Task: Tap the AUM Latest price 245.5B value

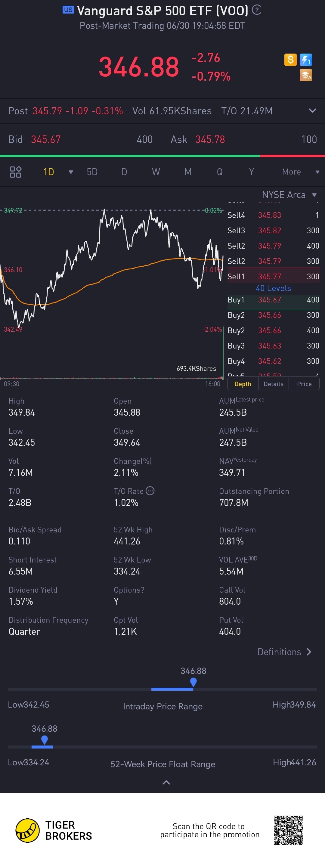Action: tap(233, 412)
